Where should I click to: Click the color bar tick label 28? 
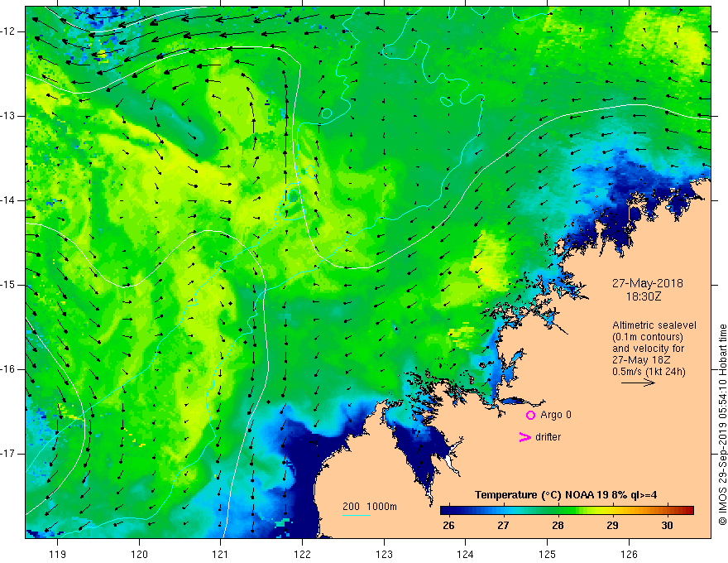click(x=558, y=526)
